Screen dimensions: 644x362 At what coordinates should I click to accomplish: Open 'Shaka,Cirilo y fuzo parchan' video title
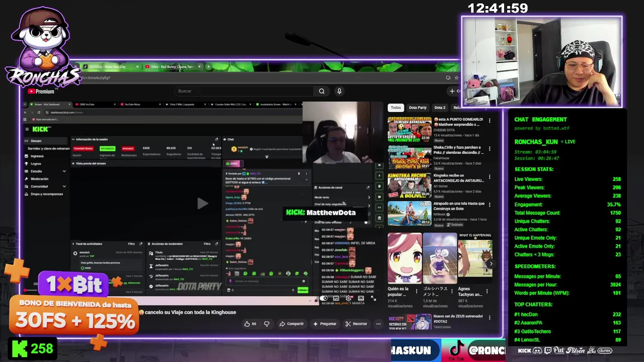[458, 150]
